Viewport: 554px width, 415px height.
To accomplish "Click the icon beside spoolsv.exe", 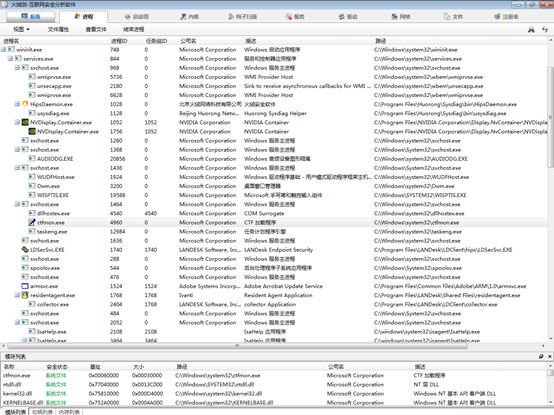I will tap(25, 268).
